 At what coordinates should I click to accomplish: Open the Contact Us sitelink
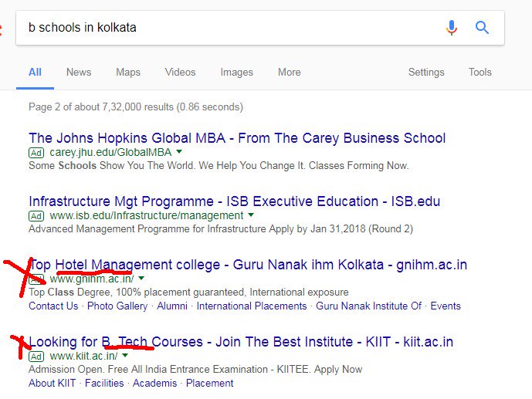[53, 306]
